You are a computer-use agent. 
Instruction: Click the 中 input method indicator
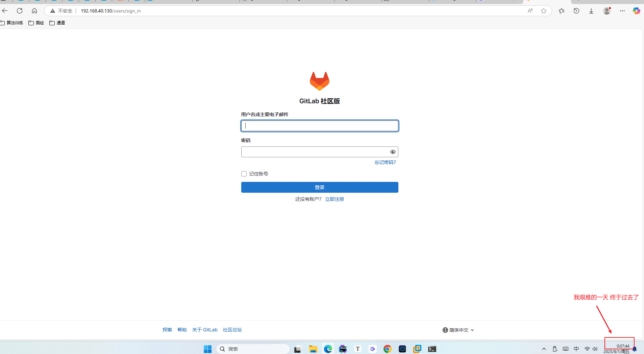(x=576, y=349)
